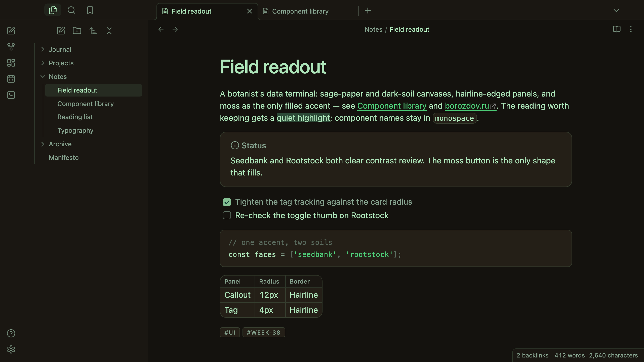Open the canvas icon in the ribbon
644x362 pixels.
tap(11, 63)
